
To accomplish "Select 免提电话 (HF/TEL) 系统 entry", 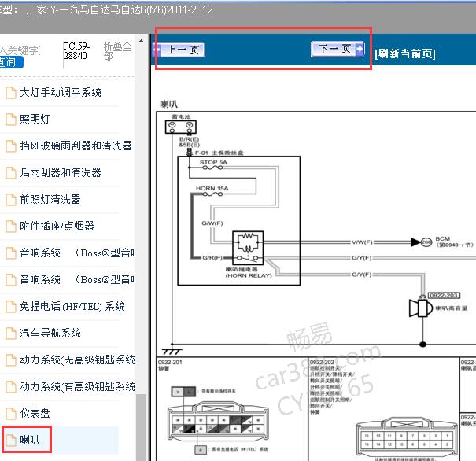I will [x=72, y=306].
